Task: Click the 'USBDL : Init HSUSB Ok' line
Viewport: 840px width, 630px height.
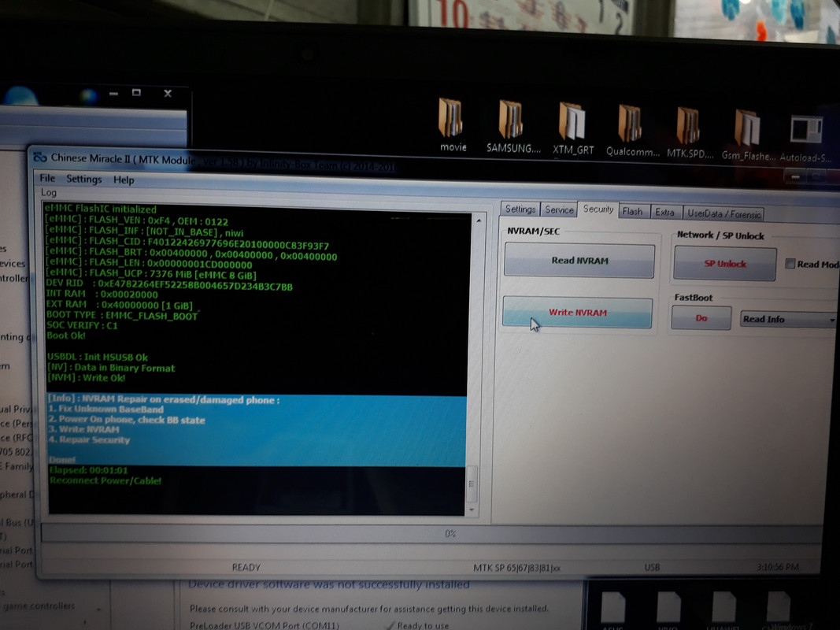Action: click(x=98, y=357)
